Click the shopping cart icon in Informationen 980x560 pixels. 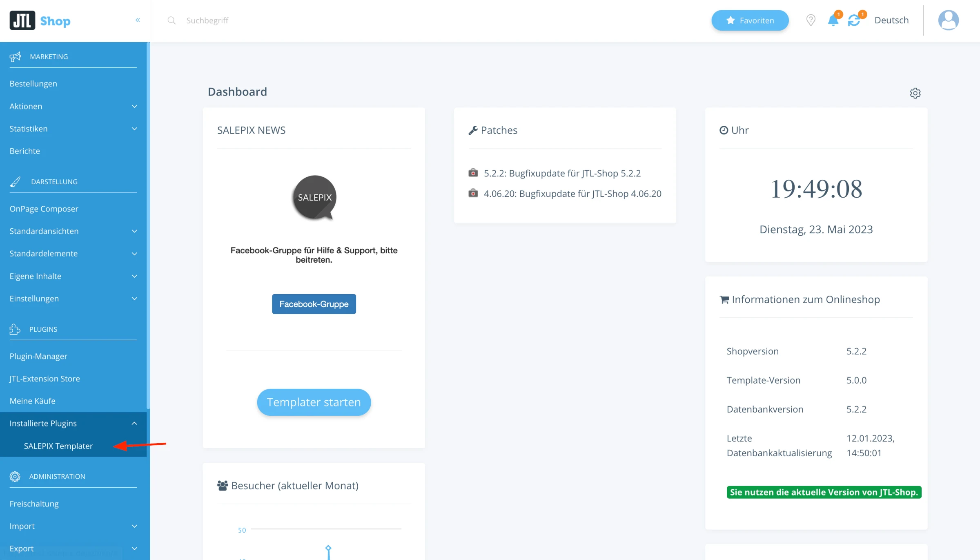point(724,300)
